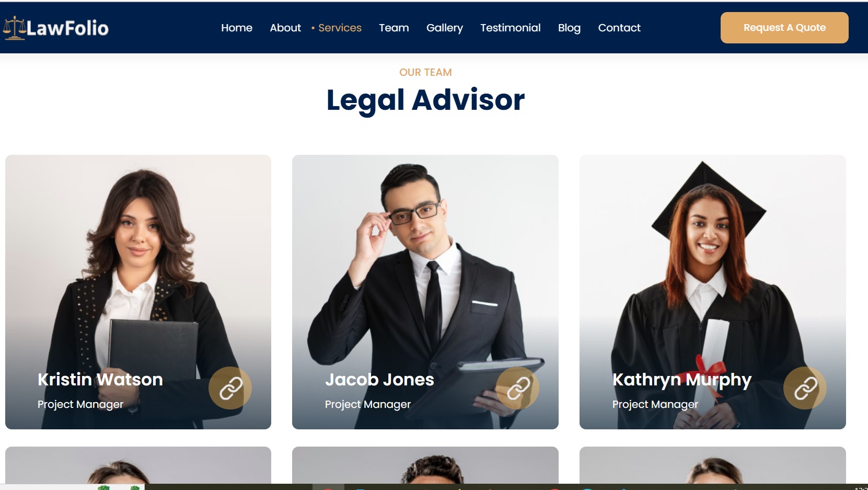
Task: Navigate to Team in the navbar
Action: tap(394, 28)
